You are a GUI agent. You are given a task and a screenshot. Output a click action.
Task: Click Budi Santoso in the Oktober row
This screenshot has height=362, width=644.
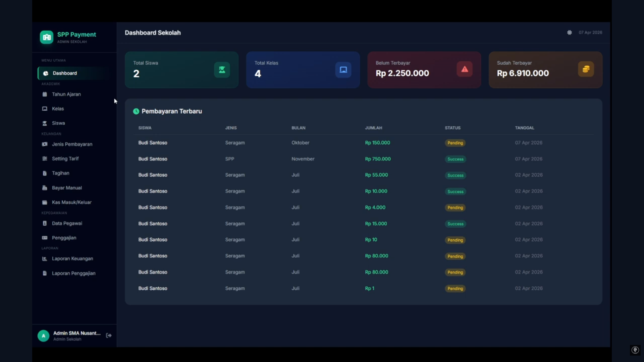point(153,143)
